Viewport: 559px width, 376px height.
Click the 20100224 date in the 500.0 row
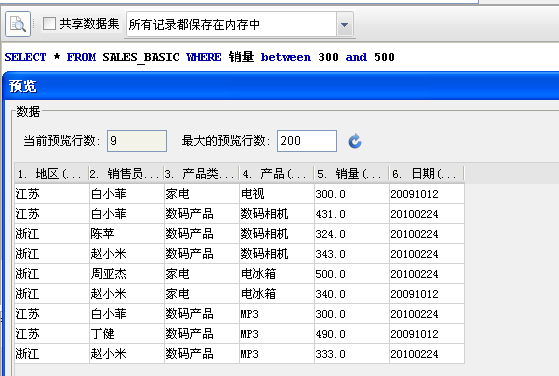coord(427,274)
